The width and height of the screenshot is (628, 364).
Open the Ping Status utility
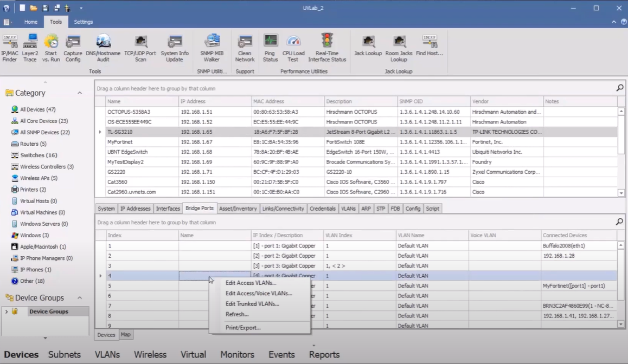[x=271, y=48]
